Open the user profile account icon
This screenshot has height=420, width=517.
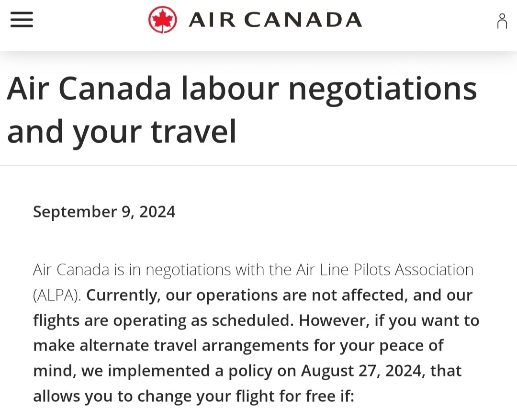point(502,21)
